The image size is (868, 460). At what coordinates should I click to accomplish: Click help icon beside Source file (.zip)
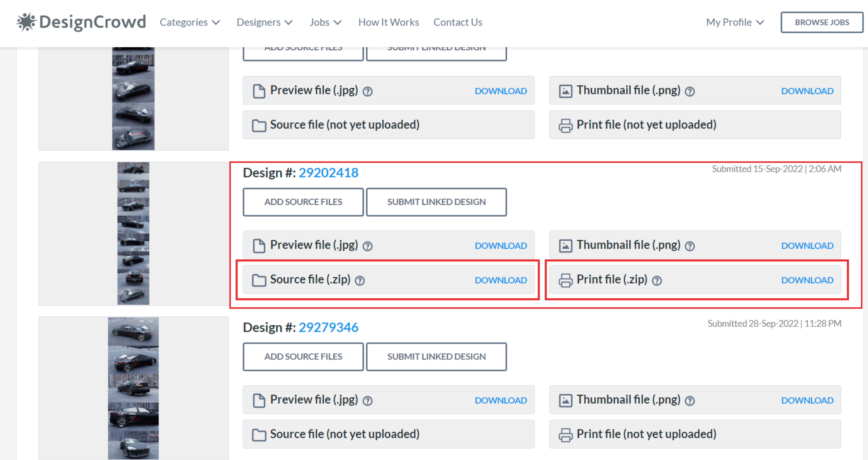(x=360, y=281)
